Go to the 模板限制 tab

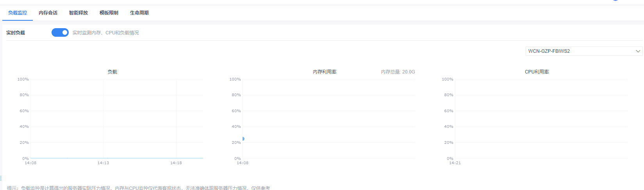(109, 13)
